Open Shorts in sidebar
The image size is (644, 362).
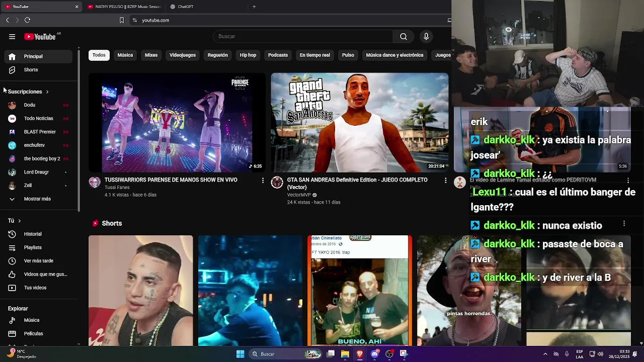pyautogui.click(x=39, y=70)
